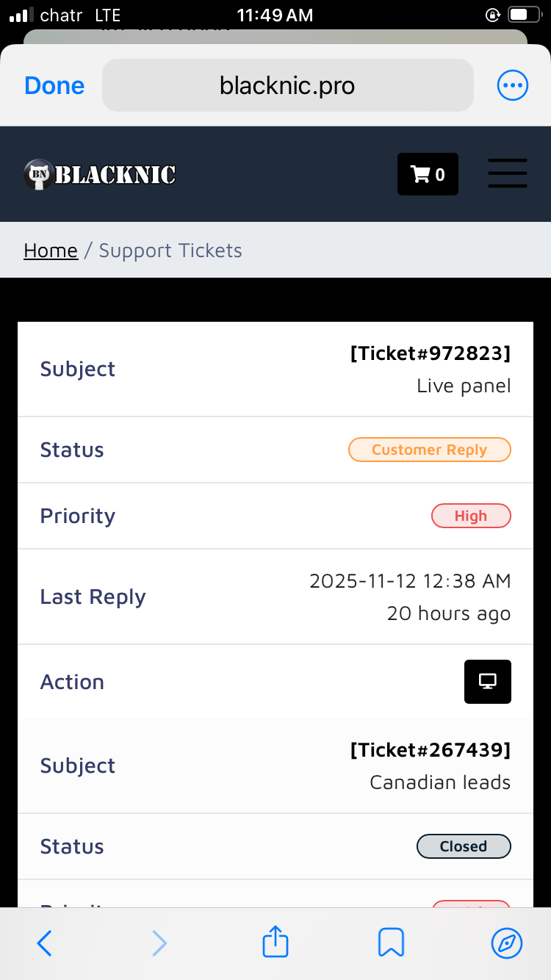
Task: Tap the browser forward arrow
Action: [x=159, y=943]
